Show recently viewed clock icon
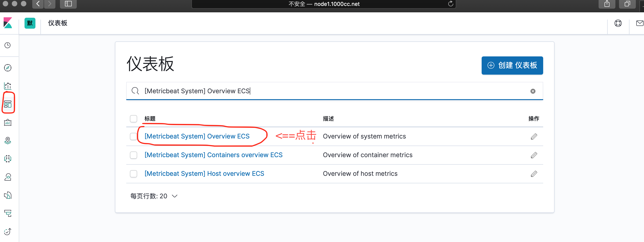The width and height of the screenshot is (644, 242). (x=8, y=45)
